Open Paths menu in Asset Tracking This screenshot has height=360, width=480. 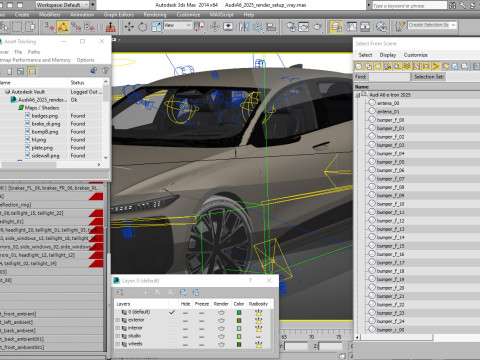click(34, 52)
